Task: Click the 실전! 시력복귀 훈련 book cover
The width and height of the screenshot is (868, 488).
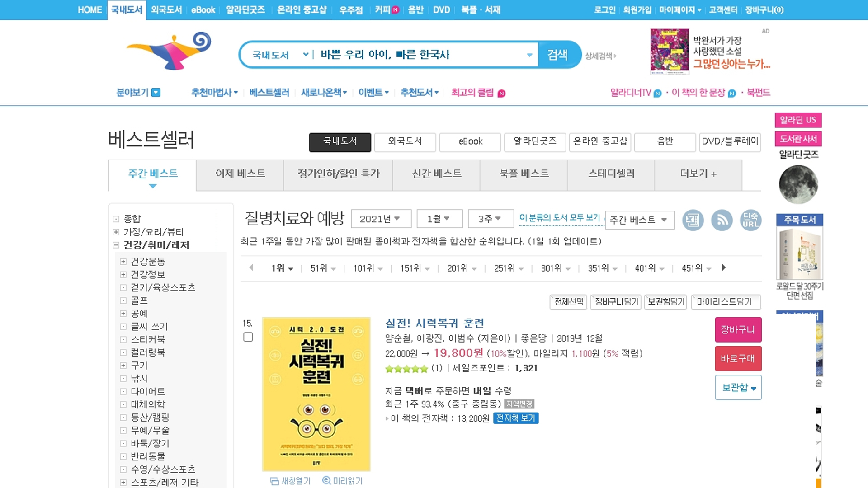Action: pyautogui.click(x=316, y=394)
